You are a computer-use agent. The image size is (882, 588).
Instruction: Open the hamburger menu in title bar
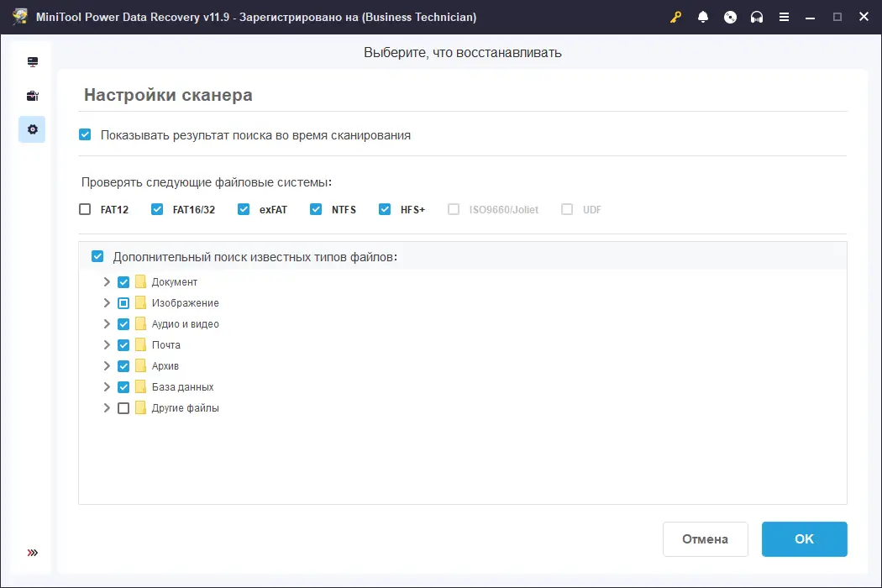pyautogui.click(x=784, y=17)
